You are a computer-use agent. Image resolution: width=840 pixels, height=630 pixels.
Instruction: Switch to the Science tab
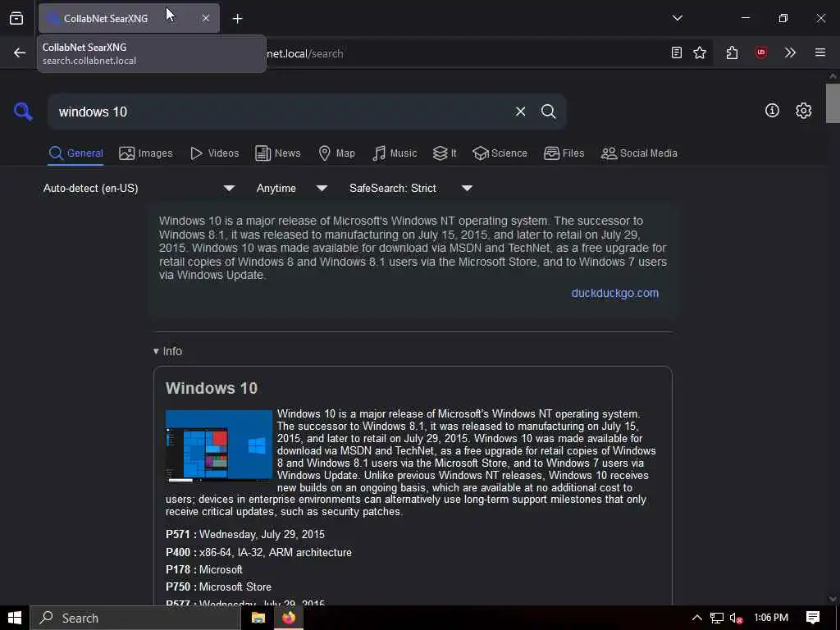point(500,153)
